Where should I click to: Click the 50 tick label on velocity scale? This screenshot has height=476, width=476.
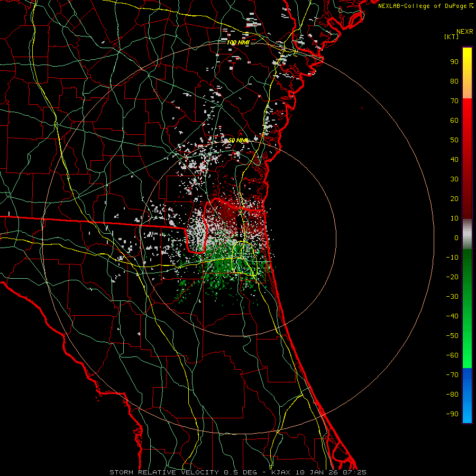[454, 140]
